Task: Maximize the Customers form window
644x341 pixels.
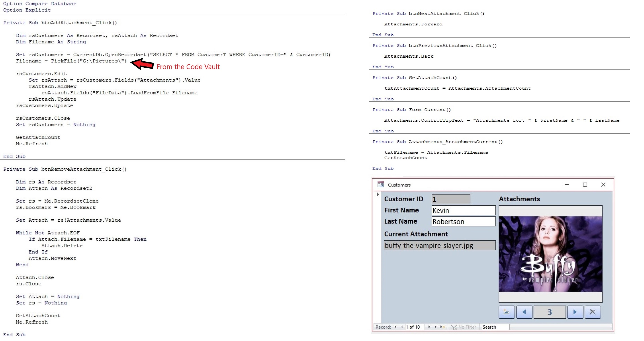Action: [x=585, y=184]
